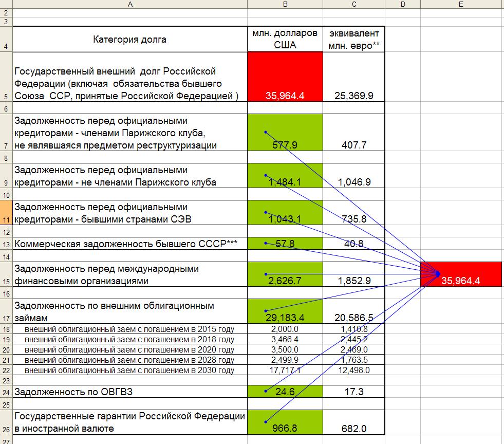The height and width of the screenshot is (444, 504).
Task: Select cell 2,499.9 for 2028 loan
Action: pos(285,360)
